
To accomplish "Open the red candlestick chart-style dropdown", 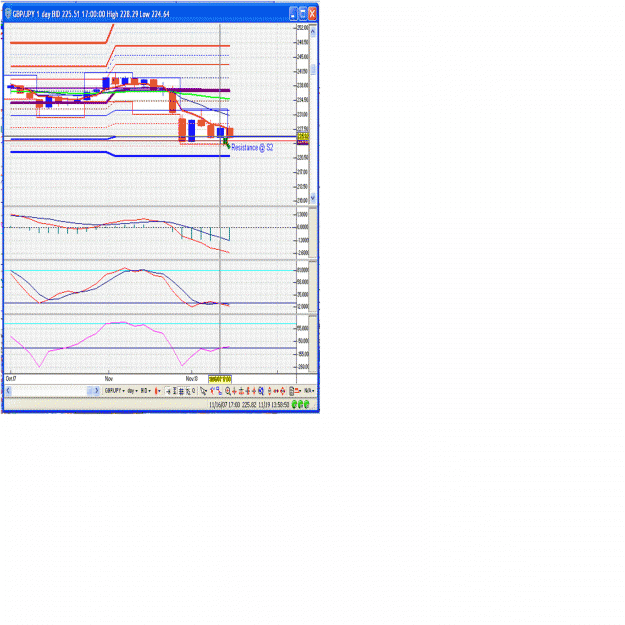I will click(158, 391).
